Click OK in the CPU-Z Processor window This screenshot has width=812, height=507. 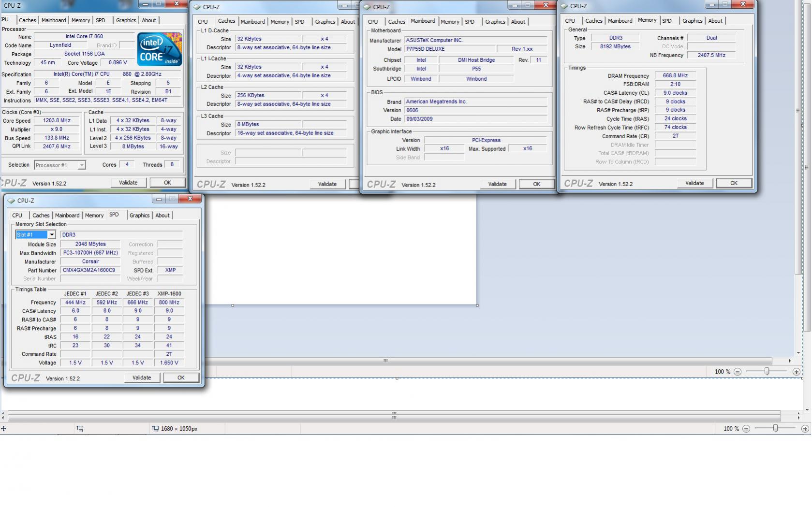pos(167,183)
